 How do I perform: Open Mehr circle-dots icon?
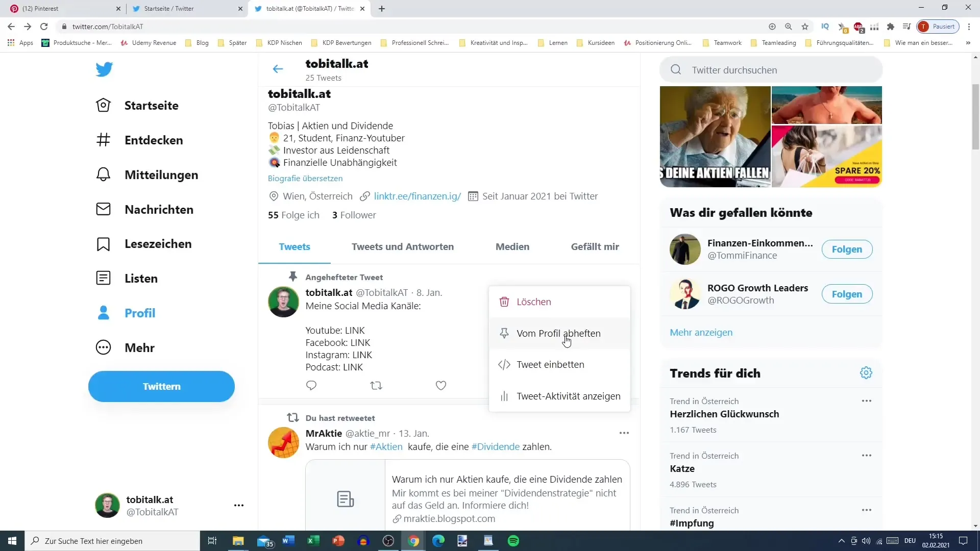coord(103,347)
